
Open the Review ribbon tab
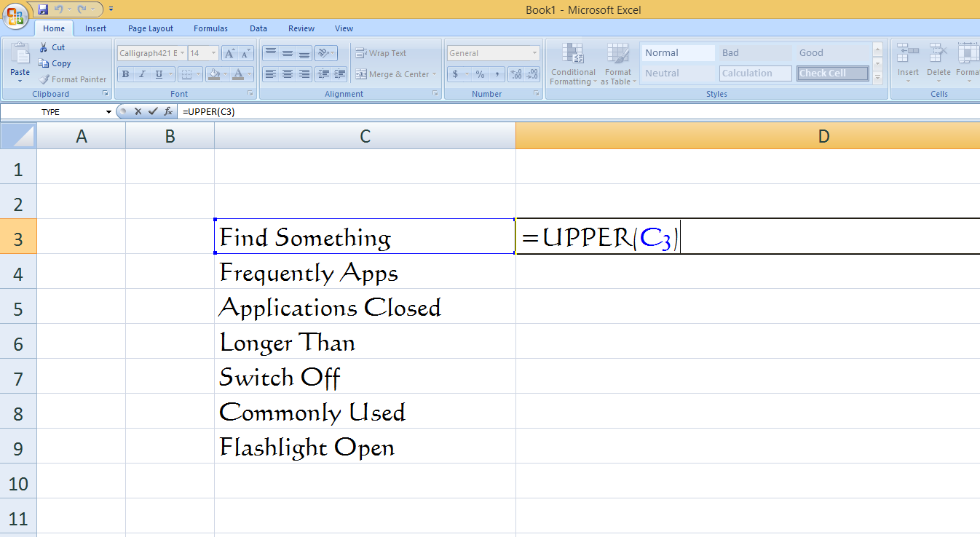coord(301,28)
